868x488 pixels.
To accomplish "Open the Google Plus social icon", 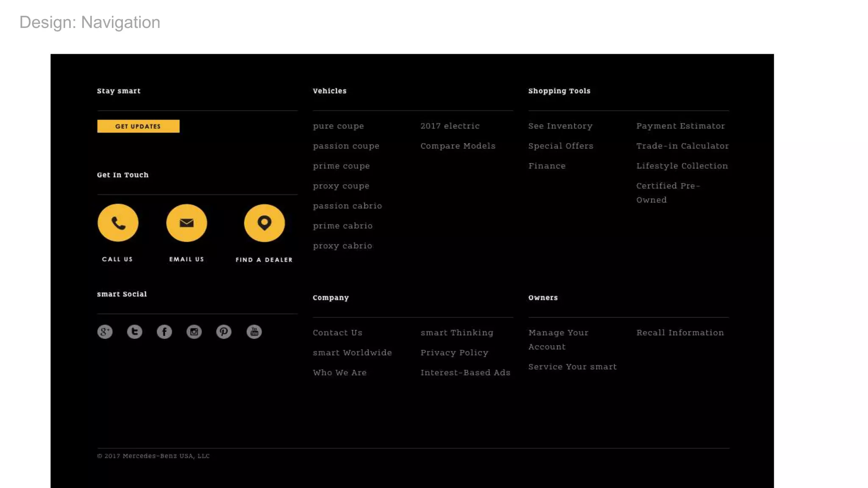I will (x=105, y=332).
